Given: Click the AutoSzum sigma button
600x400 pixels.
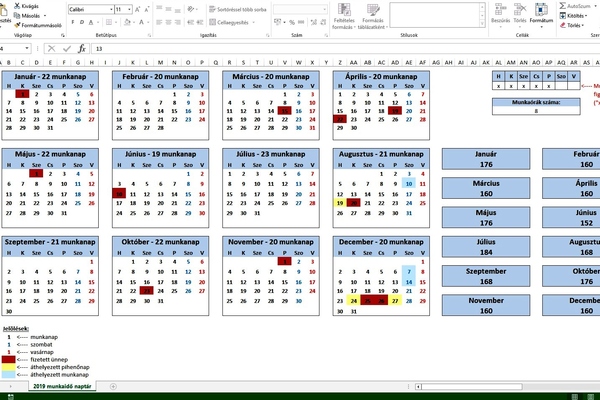Looking at the screenshot, I should coord(575,6).
